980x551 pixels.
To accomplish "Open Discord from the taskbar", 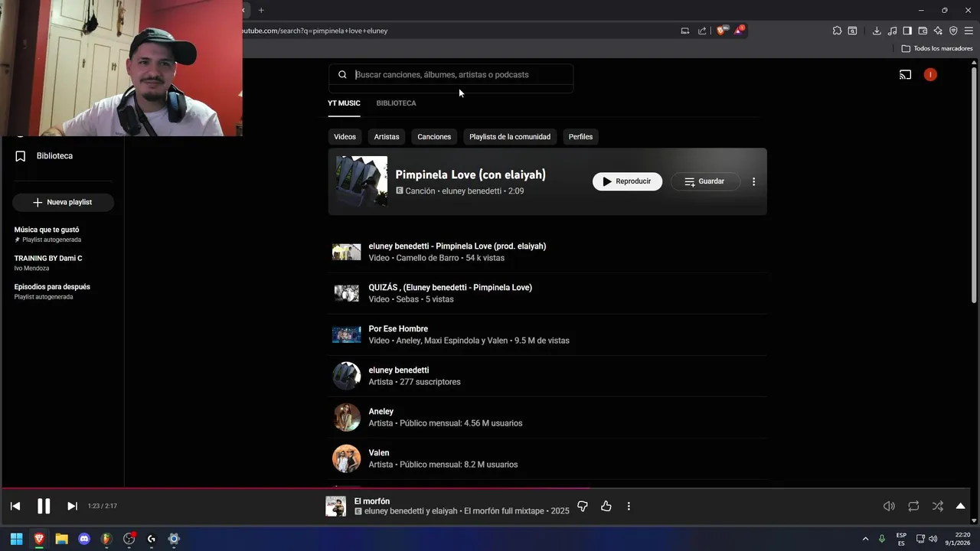I will point(84,539).
